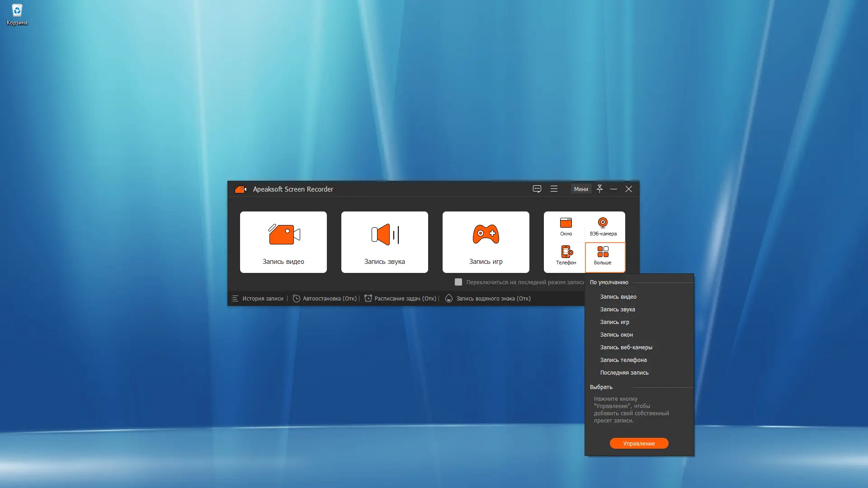Switch to Мини mode
Screen dimensions: 868x488
[x=581, y=189]
